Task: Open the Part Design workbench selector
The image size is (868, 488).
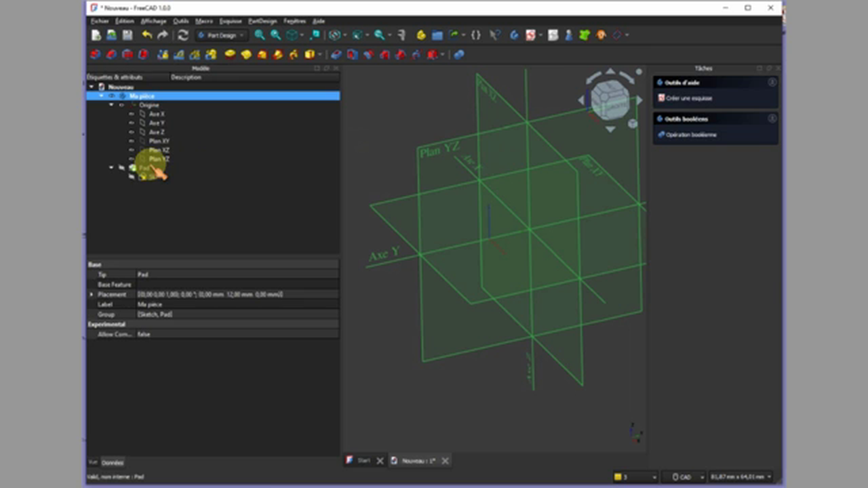Action: point(220,35)
